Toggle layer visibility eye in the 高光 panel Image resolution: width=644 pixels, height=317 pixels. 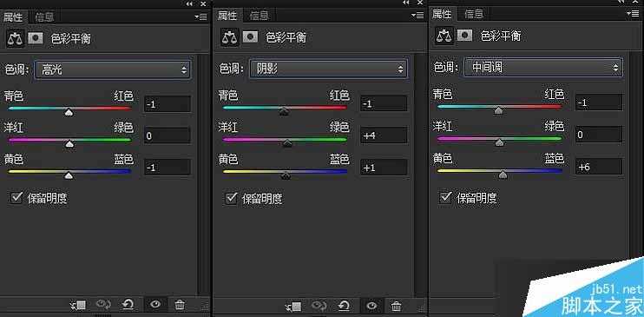click(155, 305)
